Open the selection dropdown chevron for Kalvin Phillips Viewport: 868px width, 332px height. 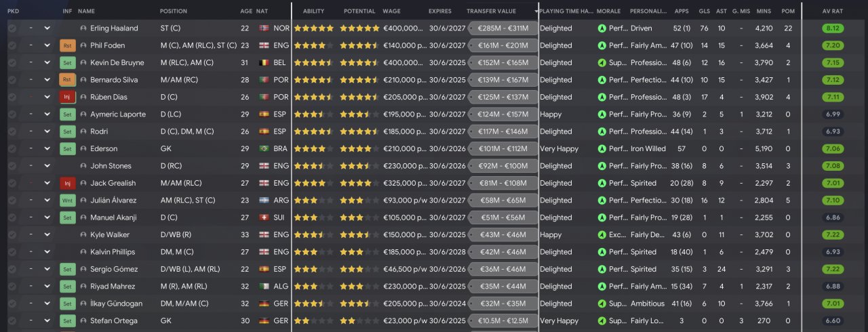[47, 252]
